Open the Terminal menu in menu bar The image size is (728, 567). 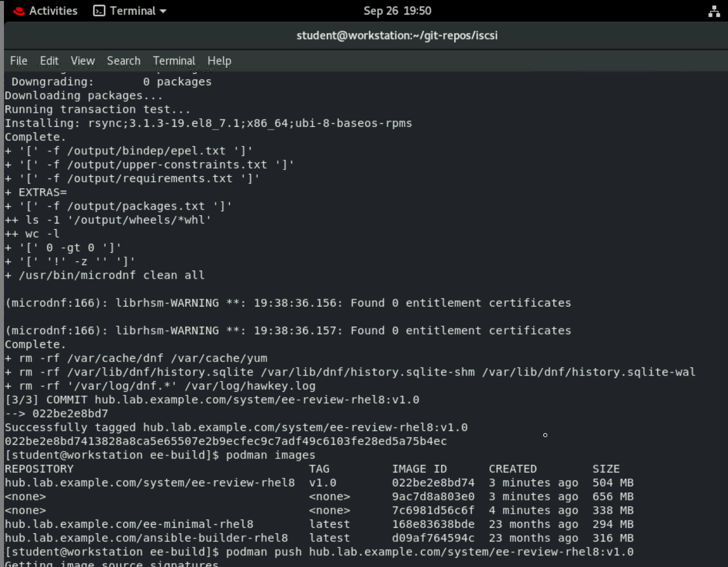click(x=174, y=61)
